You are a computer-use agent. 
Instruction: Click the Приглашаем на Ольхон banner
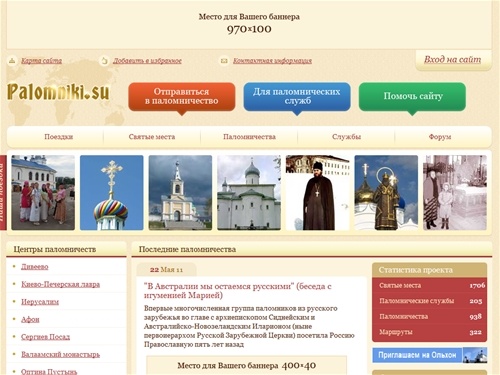click(x=429, y=355)
